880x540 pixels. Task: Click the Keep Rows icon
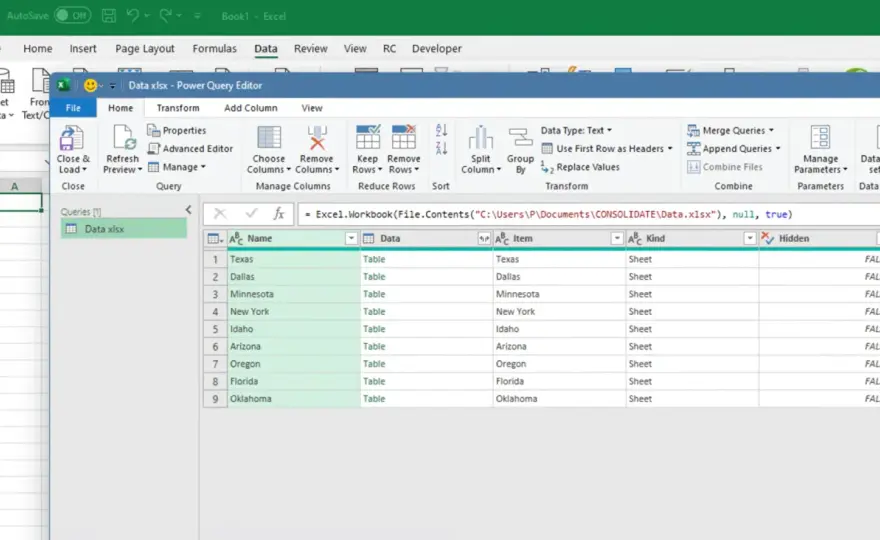tap(368, 138)
